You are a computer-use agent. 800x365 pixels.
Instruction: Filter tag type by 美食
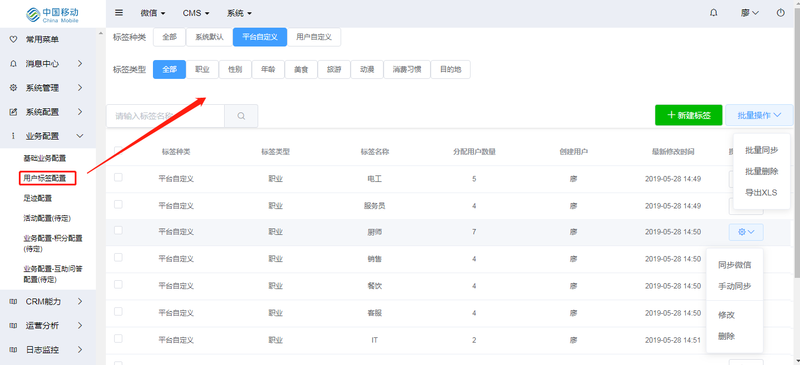tap(301, 70)
